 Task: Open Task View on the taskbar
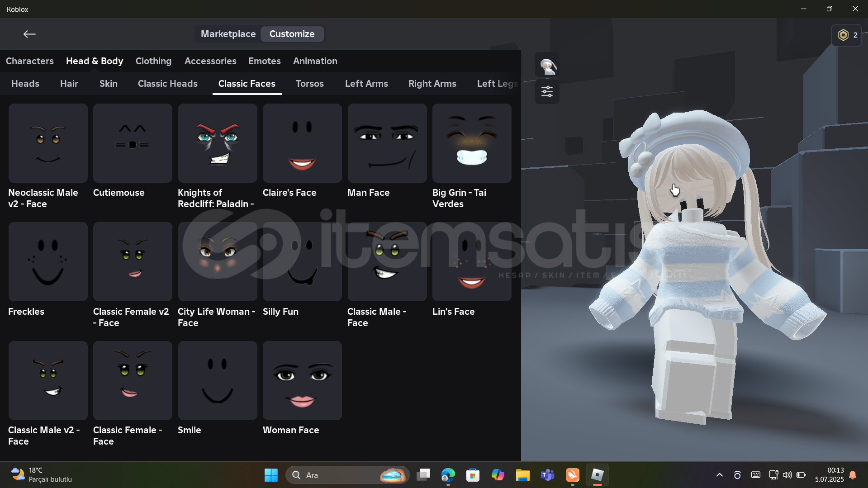pos(423,475)
